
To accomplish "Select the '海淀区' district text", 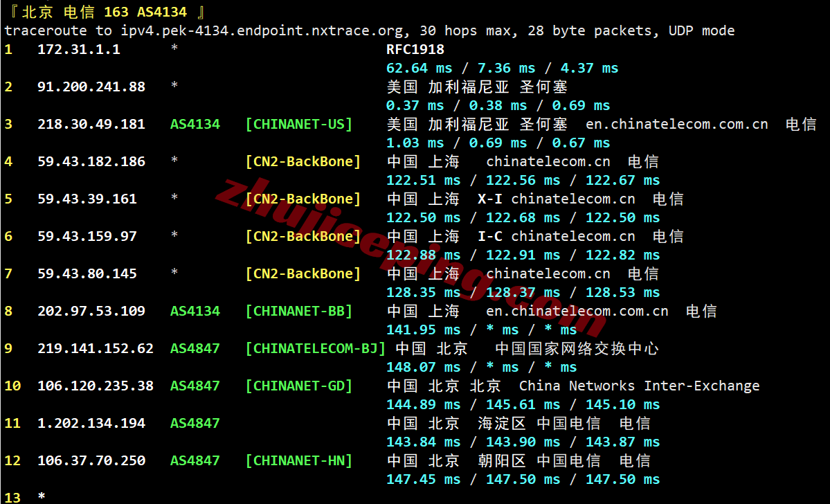I will [502, 423].
